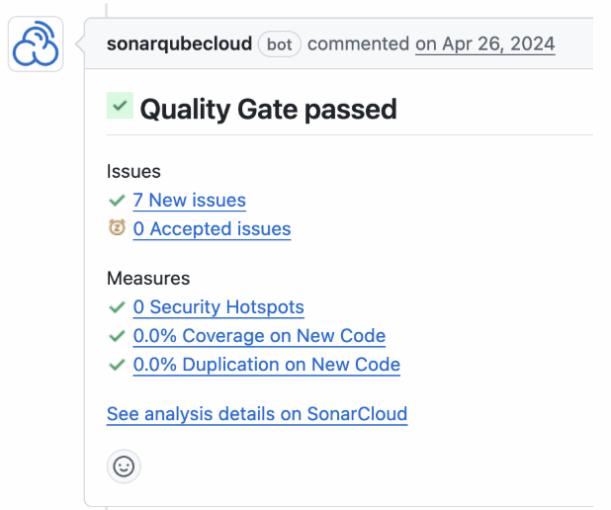Click the checkmark beside Duplication on New Code

tap(116, 365)
